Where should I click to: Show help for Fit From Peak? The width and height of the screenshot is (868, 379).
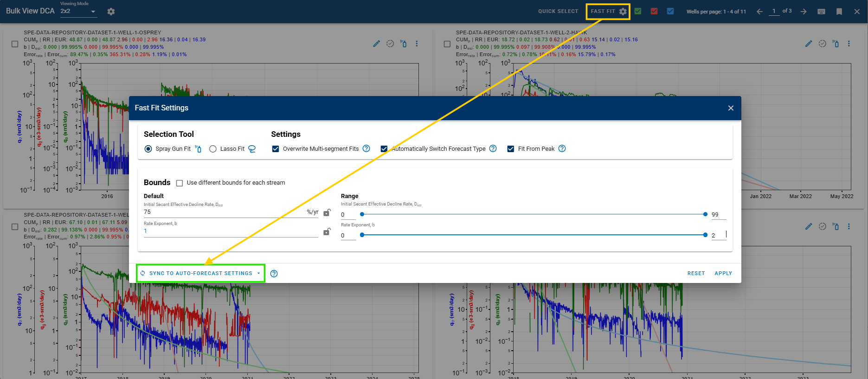(x=562, y=148)
